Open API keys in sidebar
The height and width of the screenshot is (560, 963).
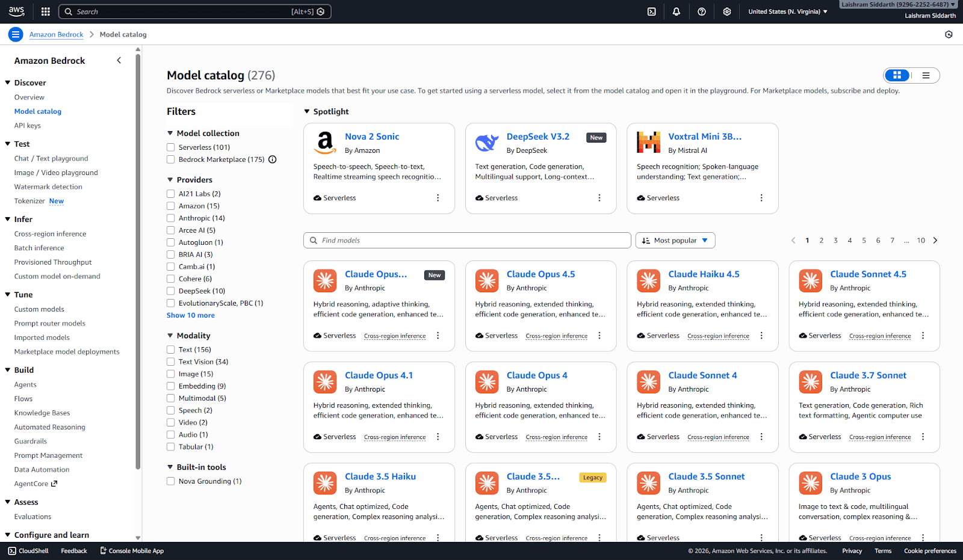(x=28, y=125)
